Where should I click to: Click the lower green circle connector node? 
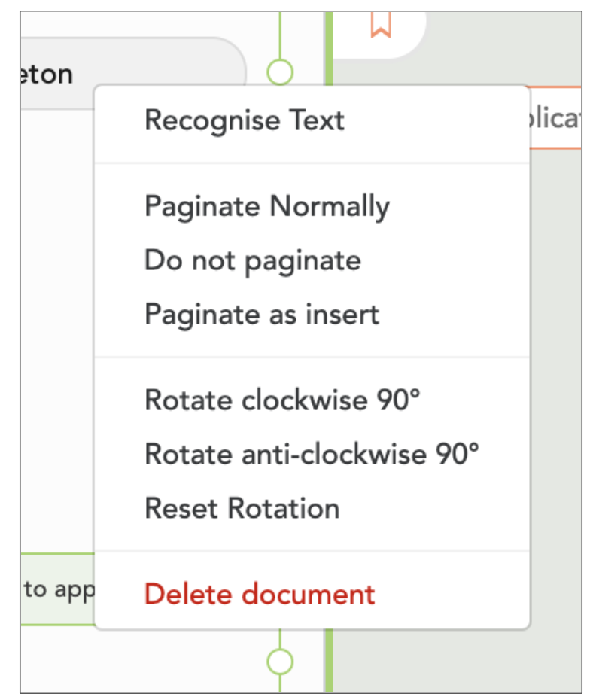coord(280,661)
